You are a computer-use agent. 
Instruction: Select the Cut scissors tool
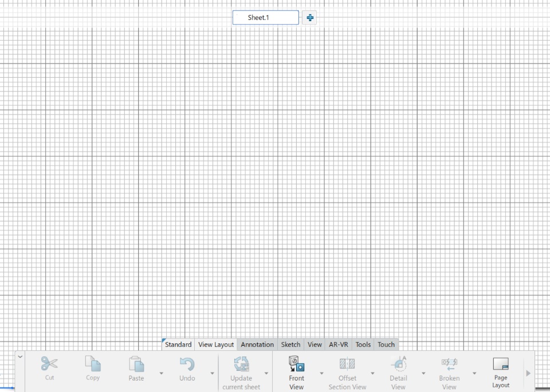(49, 368)
